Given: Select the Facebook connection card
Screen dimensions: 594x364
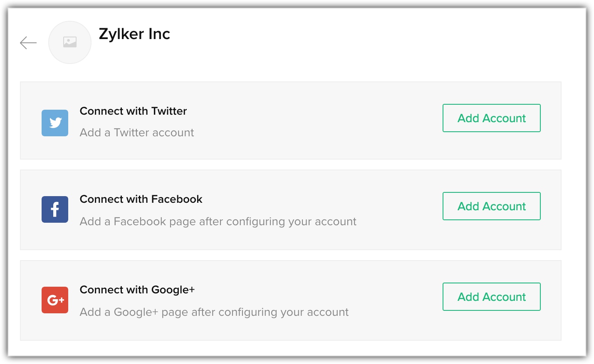Looking at the screenshot, I should [x=291, y=210].
